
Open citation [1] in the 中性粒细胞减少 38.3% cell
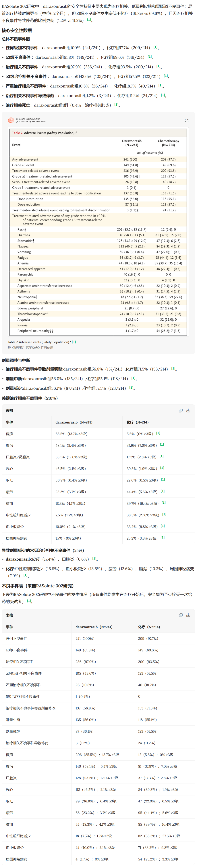tap(164, 515)
